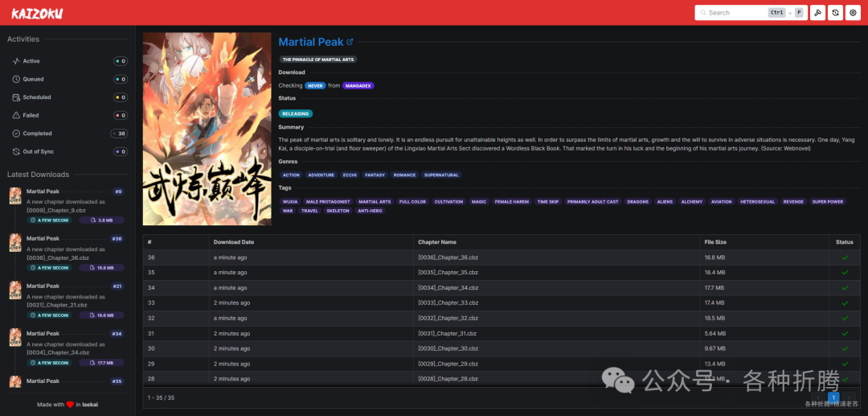Select the Active activities item

coord(70,61)
